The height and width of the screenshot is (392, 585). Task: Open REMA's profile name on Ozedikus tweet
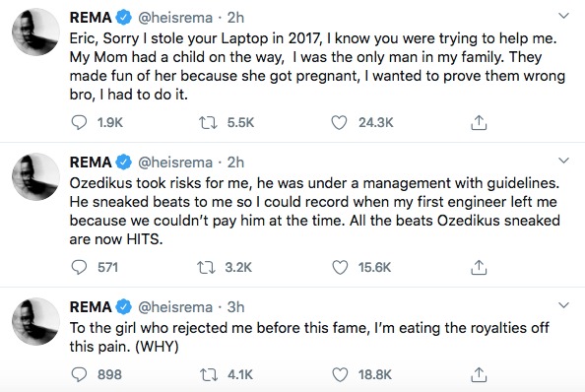pos(91,163)
